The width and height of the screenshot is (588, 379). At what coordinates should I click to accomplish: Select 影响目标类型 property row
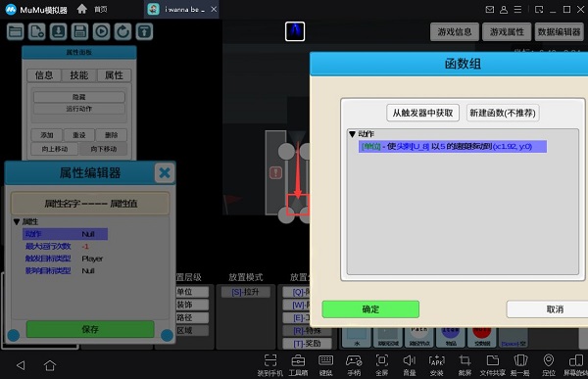60,271
